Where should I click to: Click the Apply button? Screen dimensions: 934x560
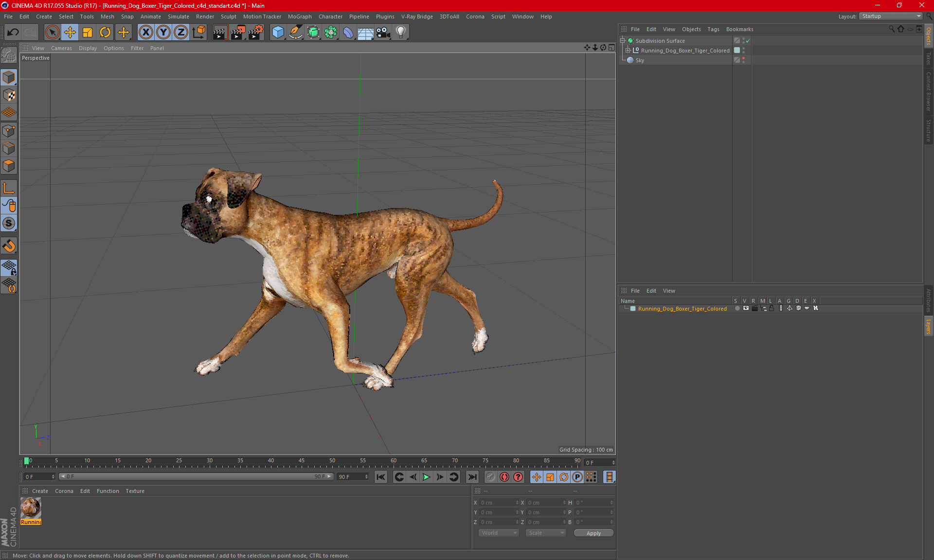[593, 533]
